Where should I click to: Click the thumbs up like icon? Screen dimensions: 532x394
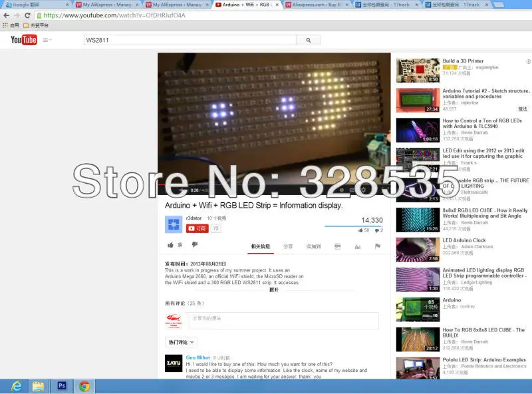coord(170,245)
